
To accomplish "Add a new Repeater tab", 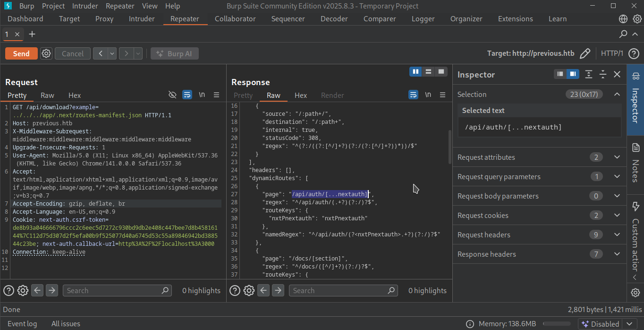I will (x=32, y=34).
